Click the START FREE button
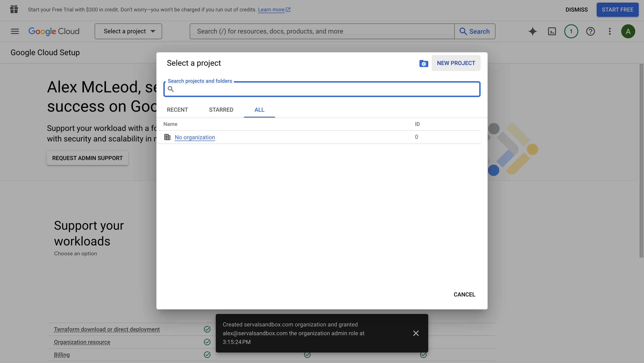The height and width of the screenshot is (363, 644). click(617, 10)
